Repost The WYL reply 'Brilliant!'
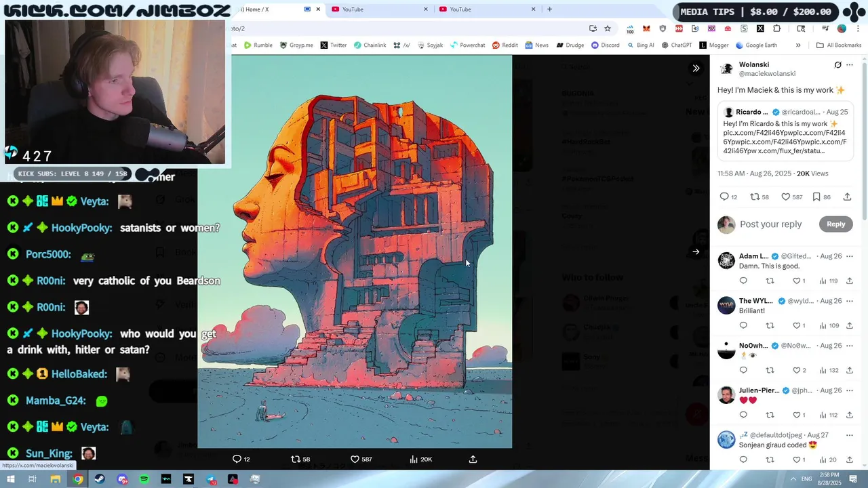 pos(770,325)
